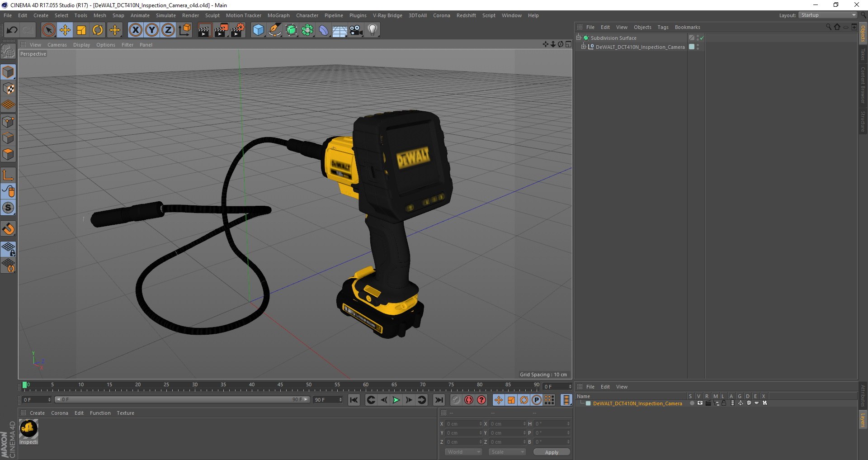This screenshot has height=460, width=868.
Task: Open the MoGraph menu
Action: pos(278,15)
